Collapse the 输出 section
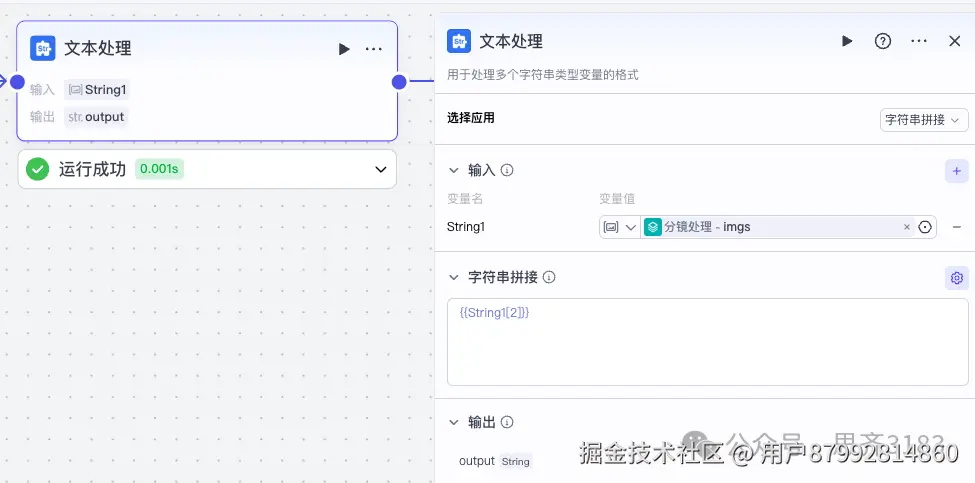 (454, 423)
